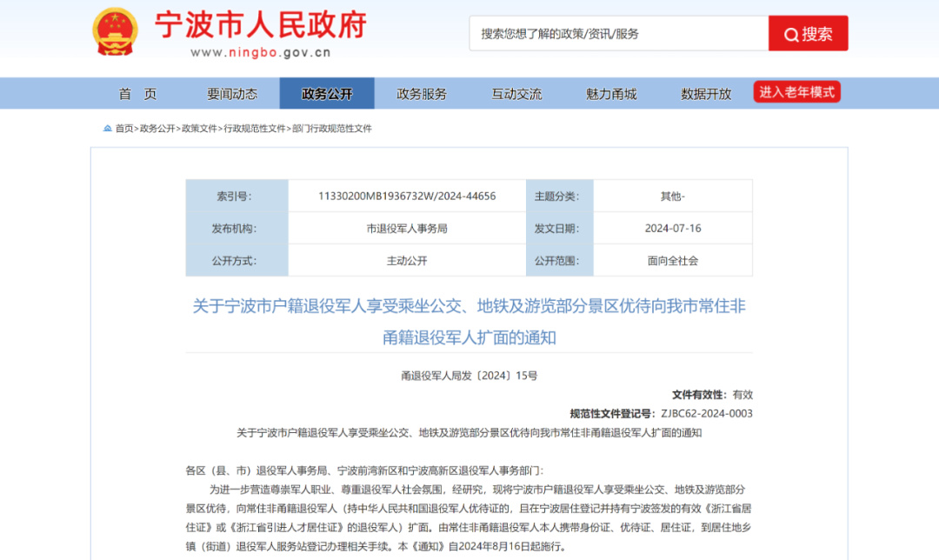Open the 互动交流 section
This screenshot has height=560, width=939.
[x=516, y=92]
